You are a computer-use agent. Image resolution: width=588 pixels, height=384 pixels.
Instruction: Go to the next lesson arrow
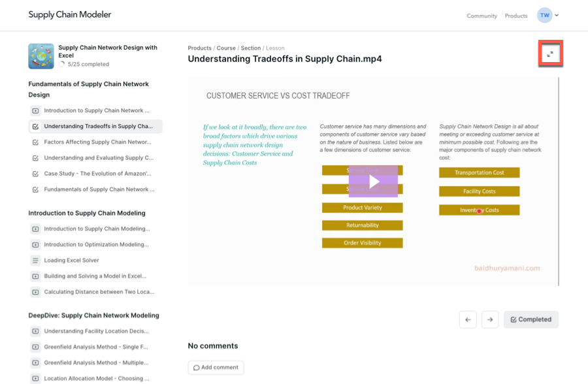point(490,319)
